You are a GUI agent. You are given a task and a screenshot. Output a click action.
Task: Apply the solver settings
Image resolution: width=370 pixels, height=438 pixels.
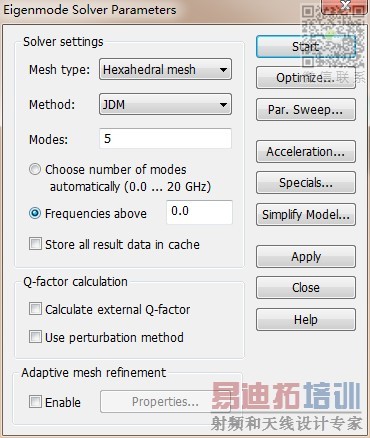click(x=306, y=257)
